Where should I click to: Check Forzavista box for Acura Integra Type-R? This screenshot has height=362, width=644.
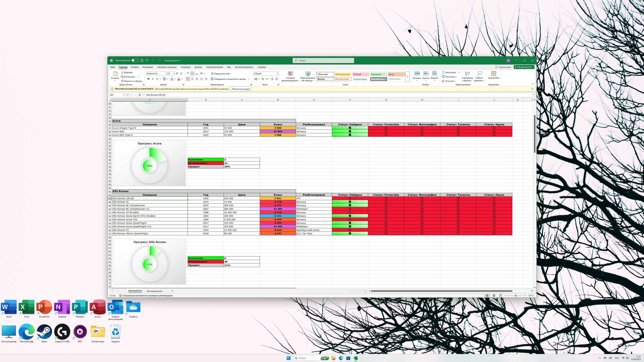pos(386,128)
